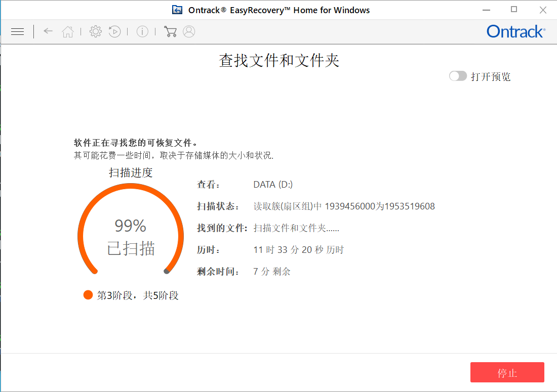Click the shopping cart icon
The image size is (557, 392).
point(170,31)
